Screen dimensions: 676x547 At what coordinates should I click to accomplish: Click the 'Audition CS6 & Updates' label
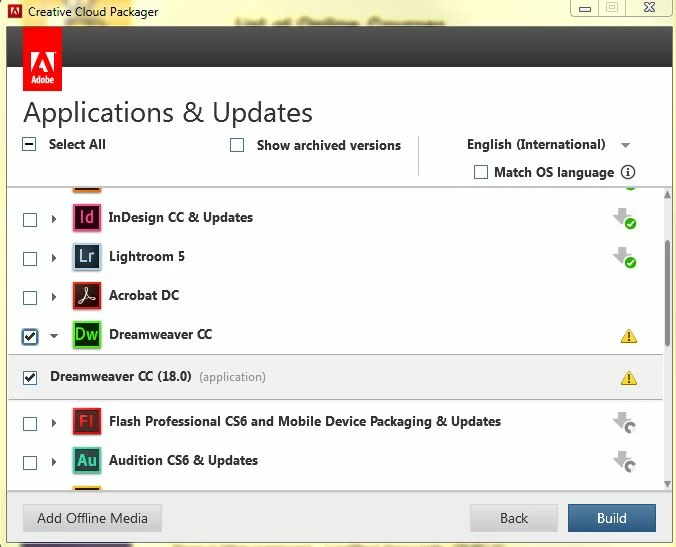183,460
